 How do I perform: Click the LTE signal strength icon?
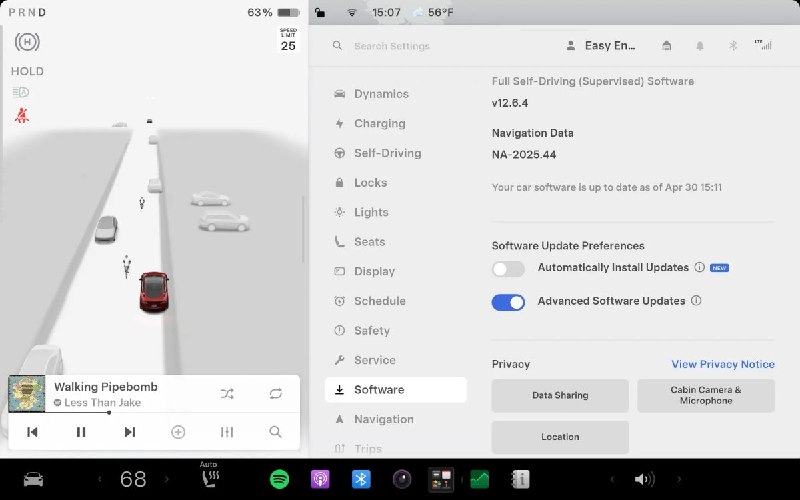tap(763, 45)
